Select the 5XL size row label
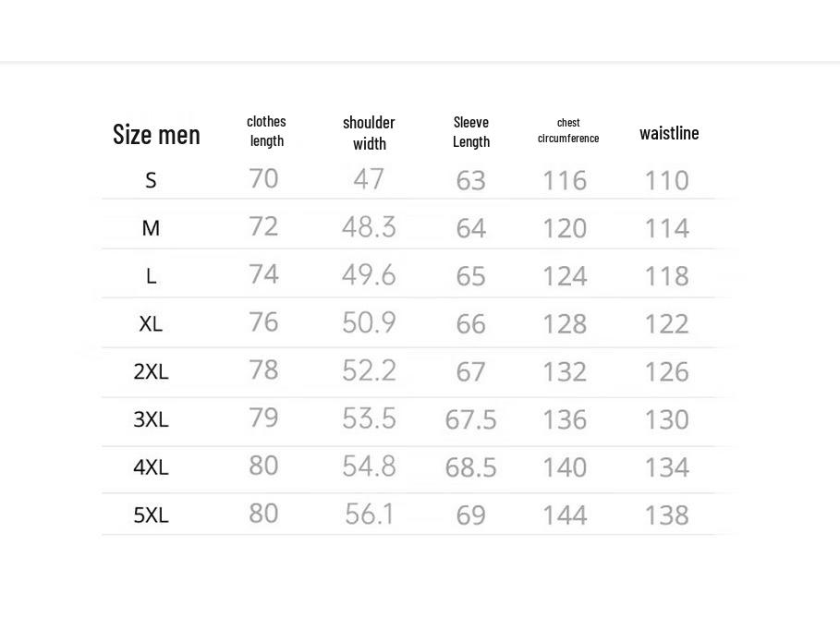Image resolution: width=840 pixels, height=630 pixels. pos(151,515)
